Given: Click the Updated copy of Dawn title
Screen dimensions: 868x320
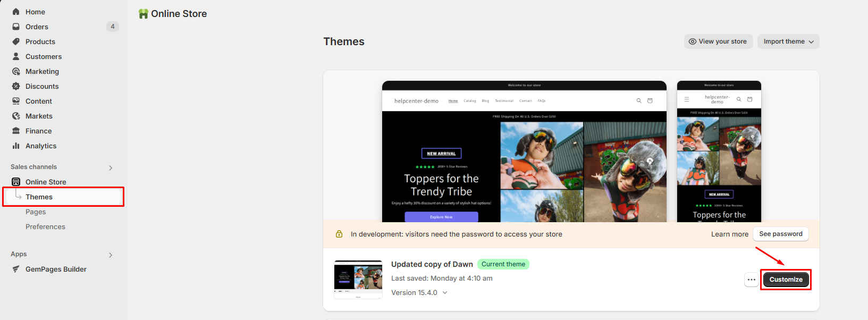Looking at the screenshot, I should click(432, 264).
